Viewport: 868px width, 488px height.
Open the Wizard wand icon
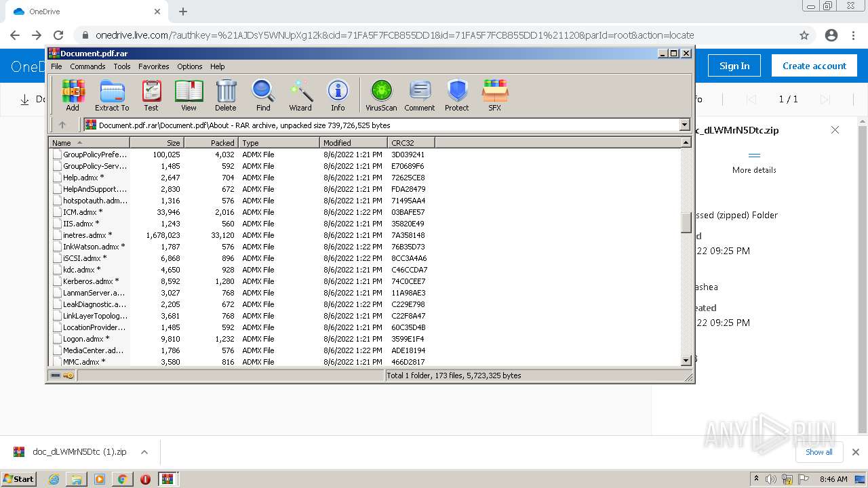(300, 95)
